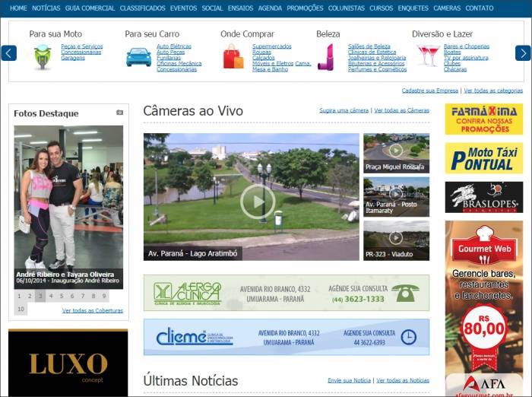Click the Moto Táxi Pontual banner
The width and height of the screenshot is (532, 397).
(x=483, y=158)
